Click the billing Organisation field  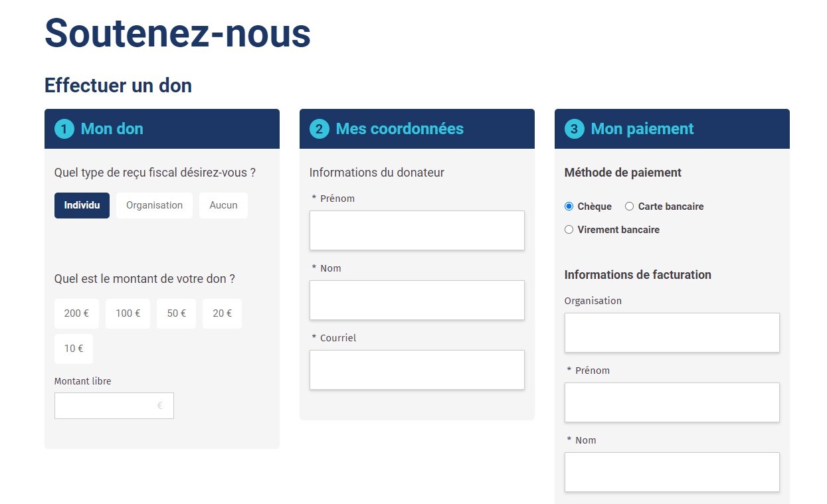[672, 333]
